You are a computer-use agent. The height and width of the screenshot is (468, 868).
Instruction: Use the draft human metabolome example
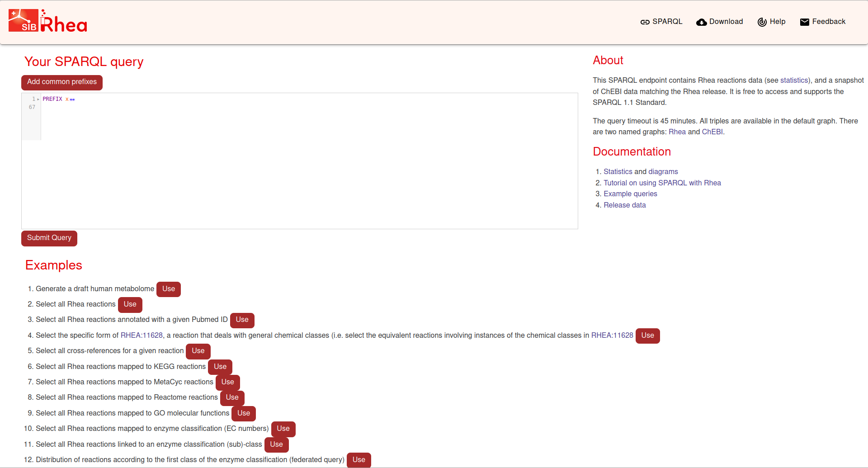click(x=169, y=289)
